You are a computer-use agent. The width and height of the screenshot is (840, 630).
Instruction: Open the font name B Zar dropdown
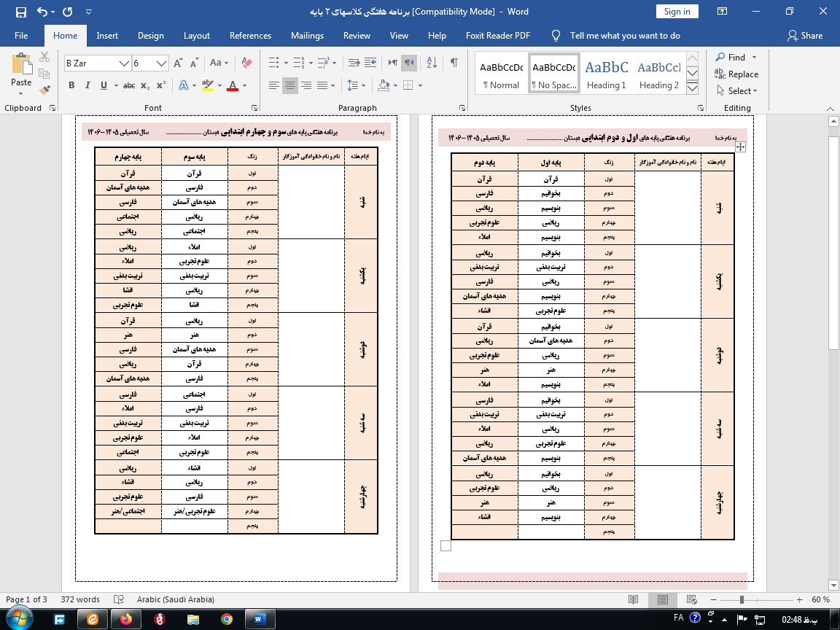pyautogui.click(x=124, y=63)
